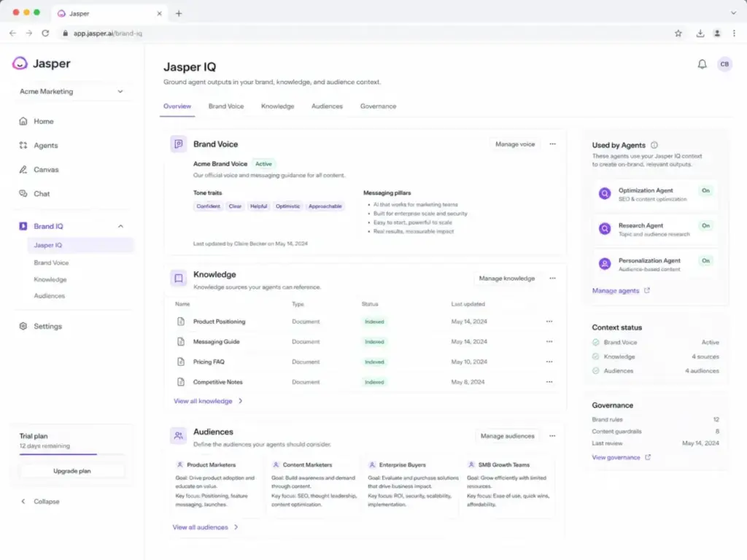Collapse the sidebar with the Collapse chevron
The width and height of the screenshot is (747, 560).
pos(23,502)
